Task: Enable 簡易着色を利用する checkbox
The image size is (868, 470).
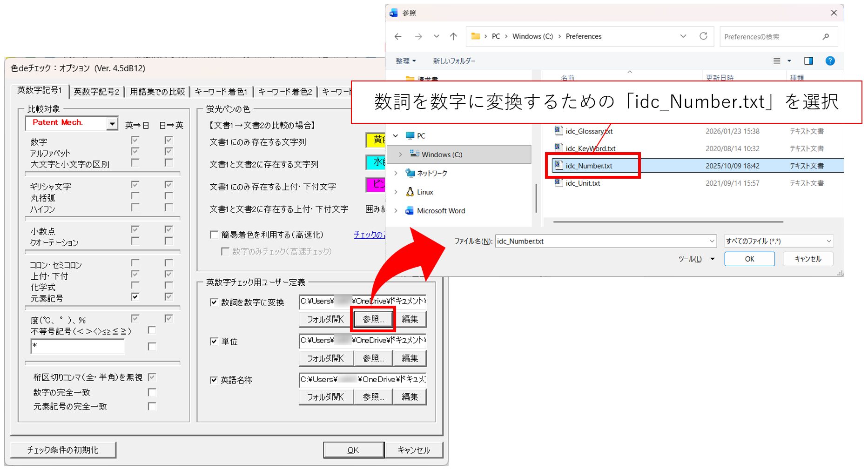Action: point(214,235)
